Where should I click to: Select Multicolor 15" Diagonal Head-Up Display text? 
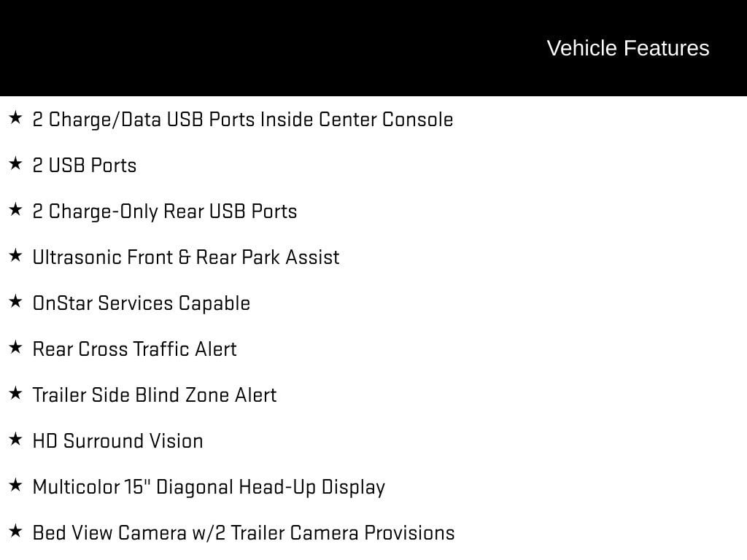click(209, 487)
